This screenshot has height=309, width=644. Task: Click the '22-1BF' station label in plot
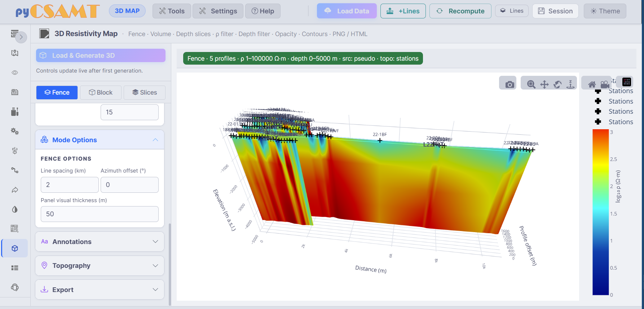[x=380, y=134]
